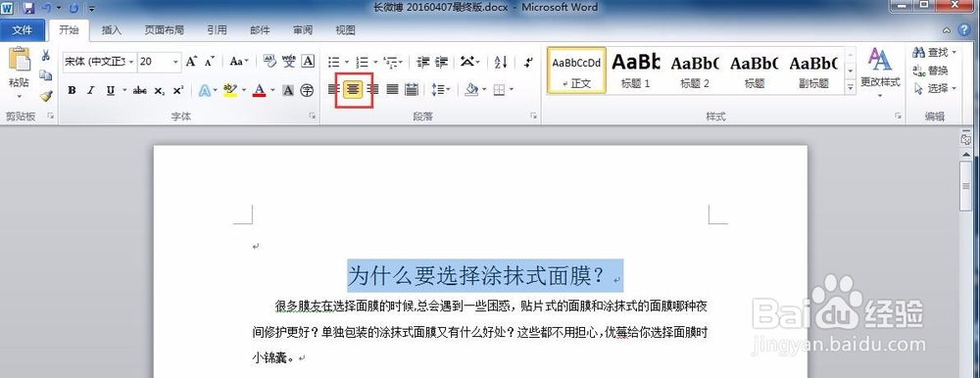Click the Line Spacing icon

[x=437, y=90]
